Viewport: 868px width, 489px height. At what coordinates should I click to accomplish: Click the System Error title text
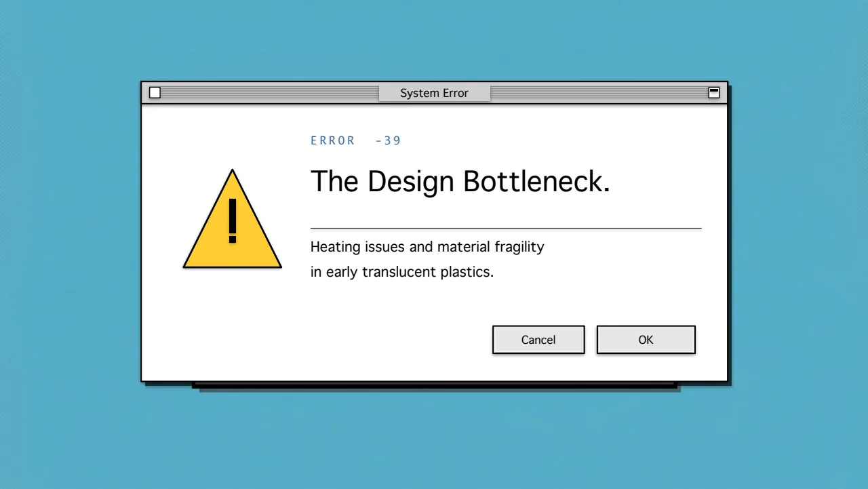[x=434, y=93]
